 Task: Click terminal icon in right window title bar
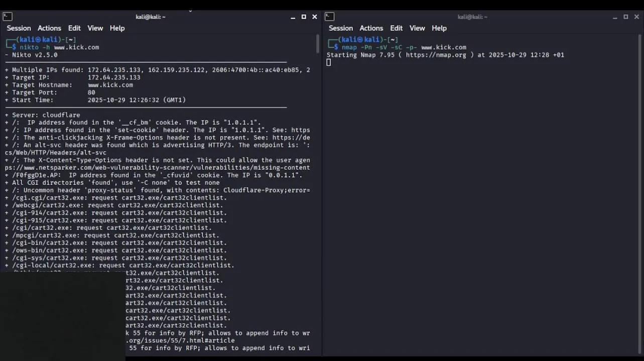(x=330, y=17)
